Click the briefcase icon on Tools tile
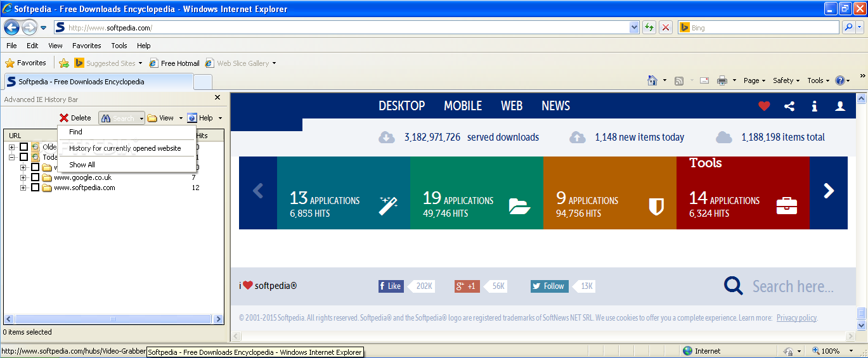Screen dimensions: 868x358 click(787, 206)
